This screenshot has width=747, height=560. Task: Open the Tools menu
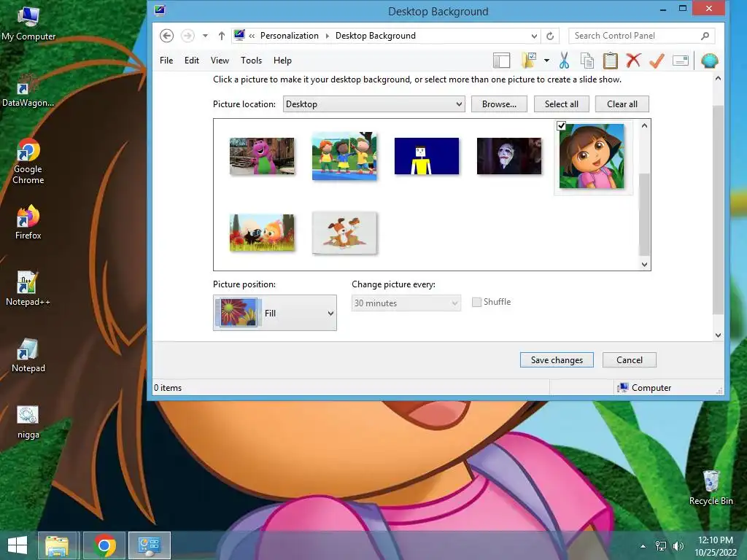point(251,61)
